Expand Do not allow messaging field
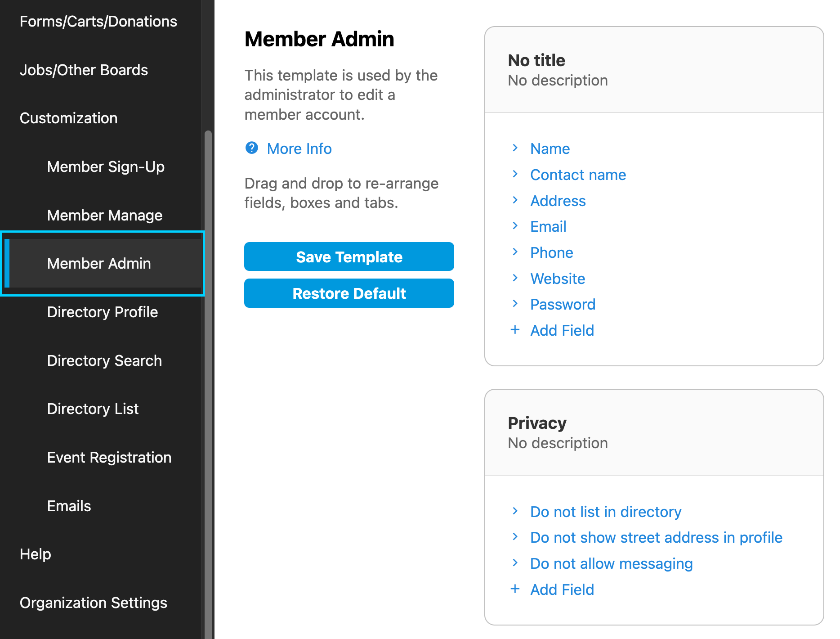 click(x=515, y=563)
